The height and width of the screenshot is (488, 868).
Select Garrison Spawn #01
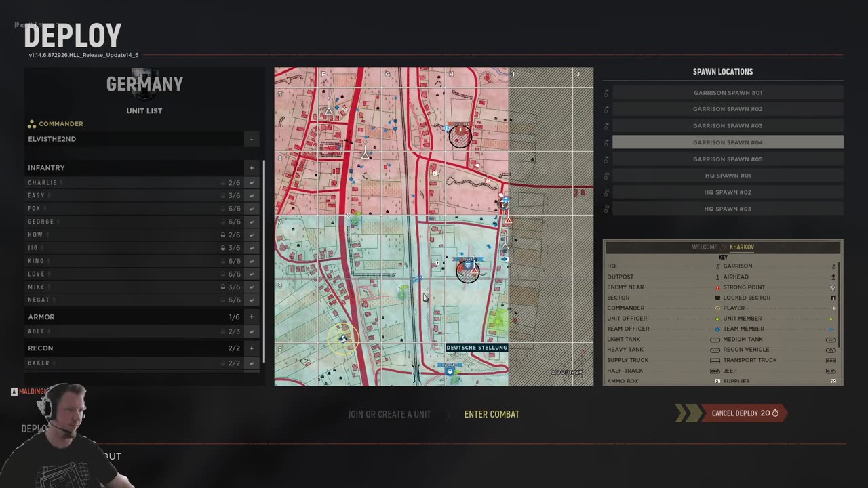click(728, 93)
